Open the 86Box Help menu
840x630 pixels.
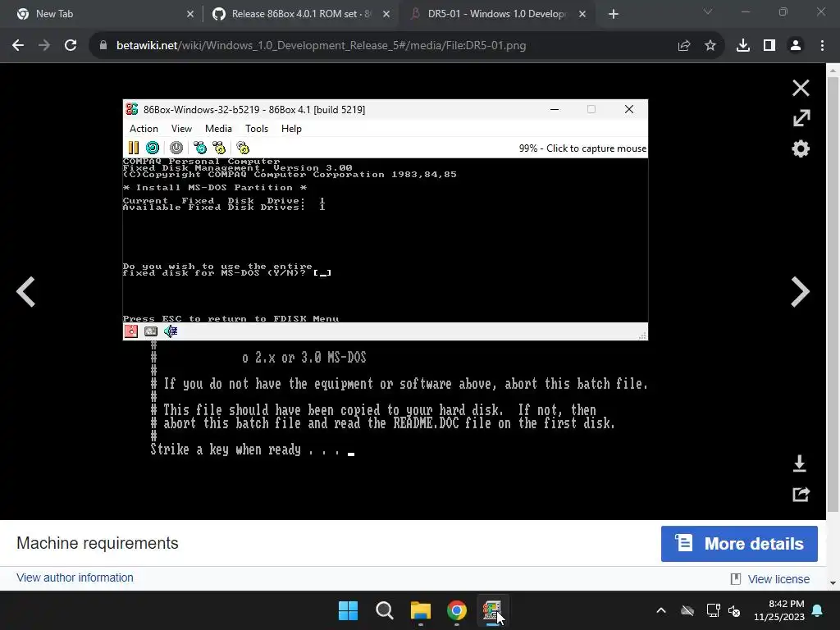(291, 129)
